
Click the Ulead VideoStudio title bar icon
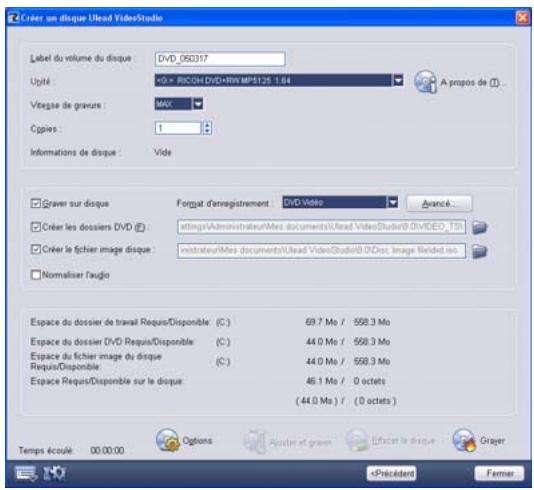coord(13,17)
